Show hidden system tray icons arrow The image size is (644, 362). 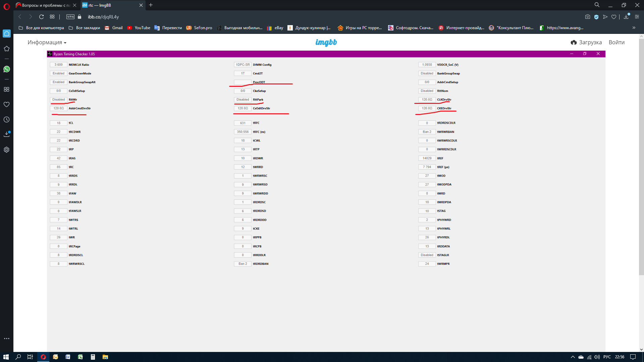pyautogui.click(x=573, y=357)
